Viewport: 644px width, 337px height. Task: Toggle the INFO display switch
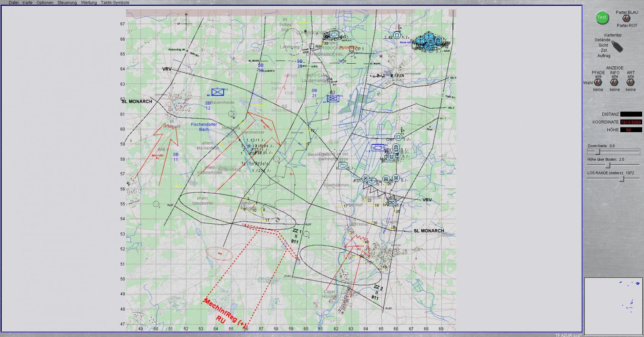(614, 83)
